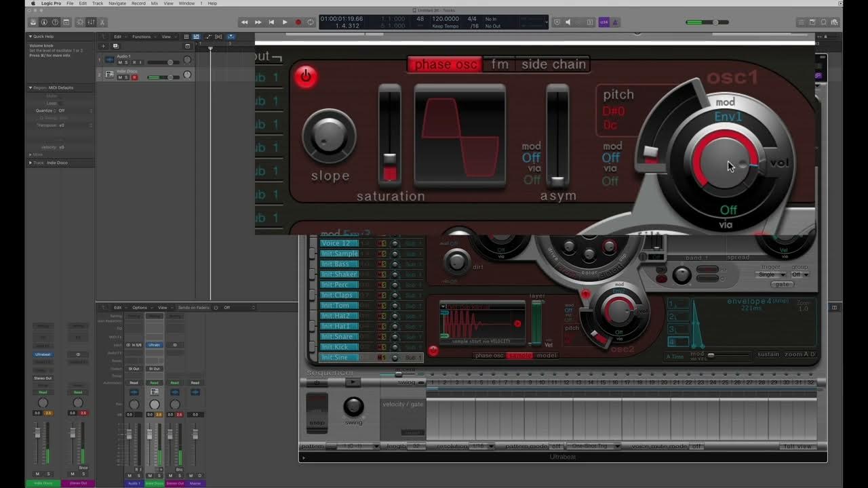Open the Env1 mod source on osc1 volume
This screenshot has width=868, height=488.
(x=728, y=117)
